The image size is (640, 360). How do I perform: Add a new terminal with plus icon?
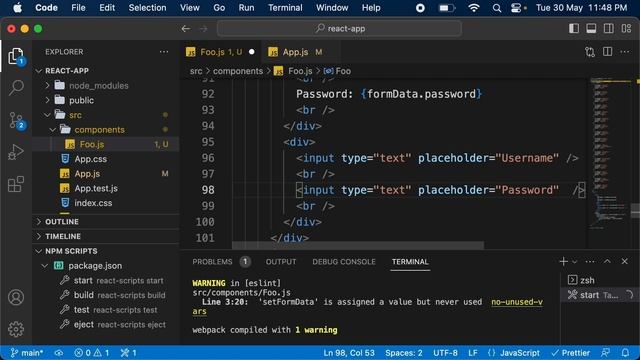click(563, 261)
